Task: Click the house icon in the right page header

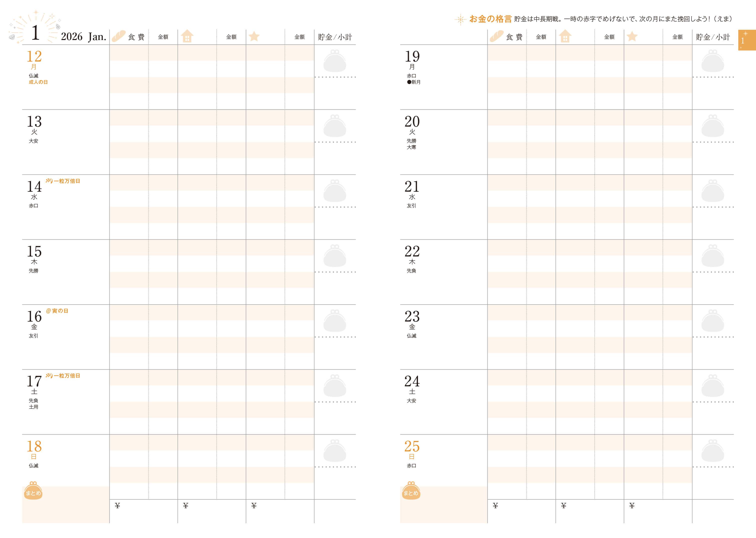Action: point(565,36)
